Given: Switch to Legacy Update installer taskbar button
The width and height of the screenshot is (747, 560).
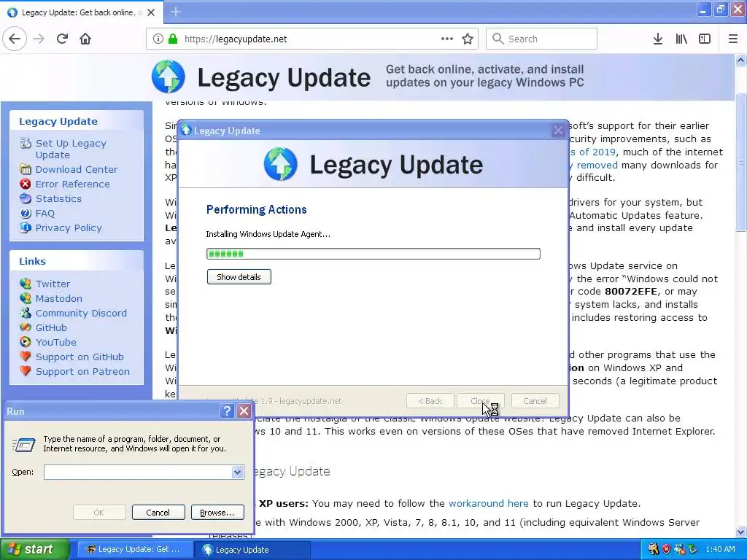Looking at the screenshot, I should click(x=252, y=550).
